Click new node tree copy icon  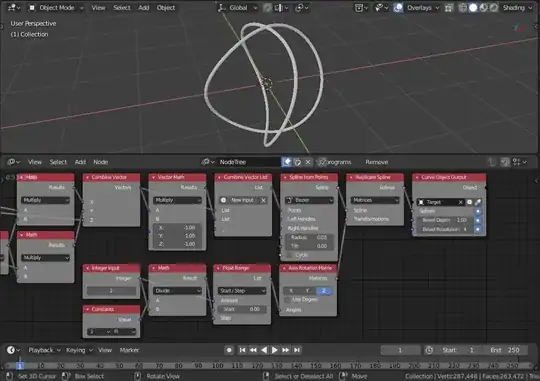point(298,162)
